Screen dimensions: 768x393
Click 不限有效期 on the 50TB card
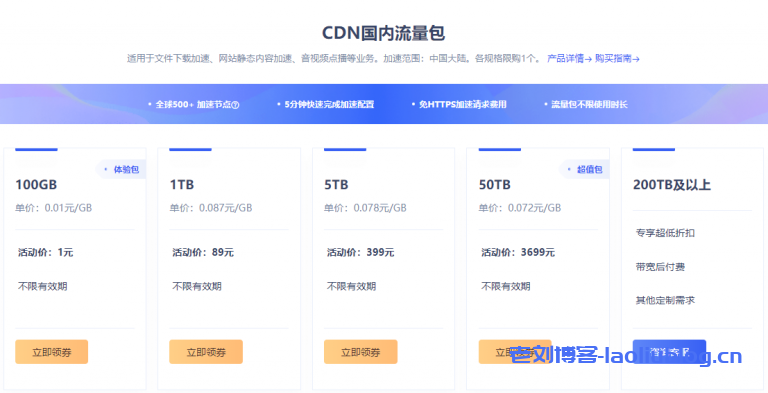click(506, 286)
